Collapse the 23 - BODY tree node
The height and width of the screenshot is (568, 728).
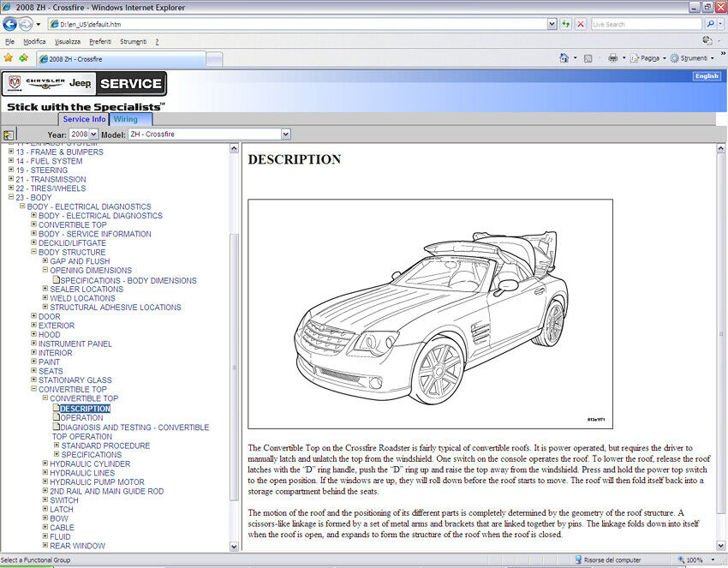click(11, 198)
